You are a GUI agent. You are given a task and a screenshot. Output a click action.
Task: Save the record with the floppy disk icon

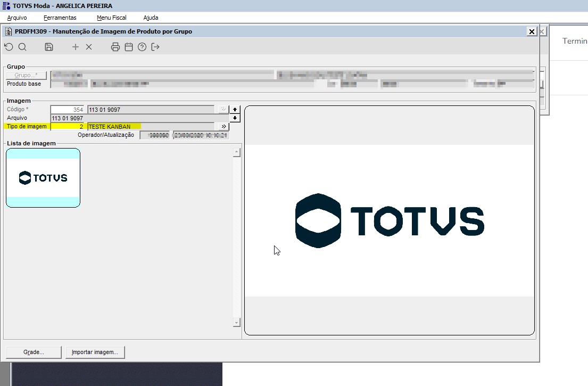pos(49,47)
